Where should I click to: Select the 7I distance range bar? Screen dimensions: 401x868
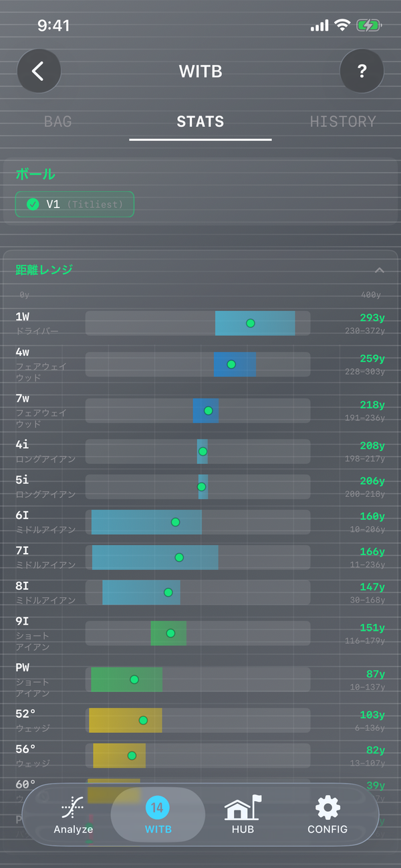tap(155, 557)
